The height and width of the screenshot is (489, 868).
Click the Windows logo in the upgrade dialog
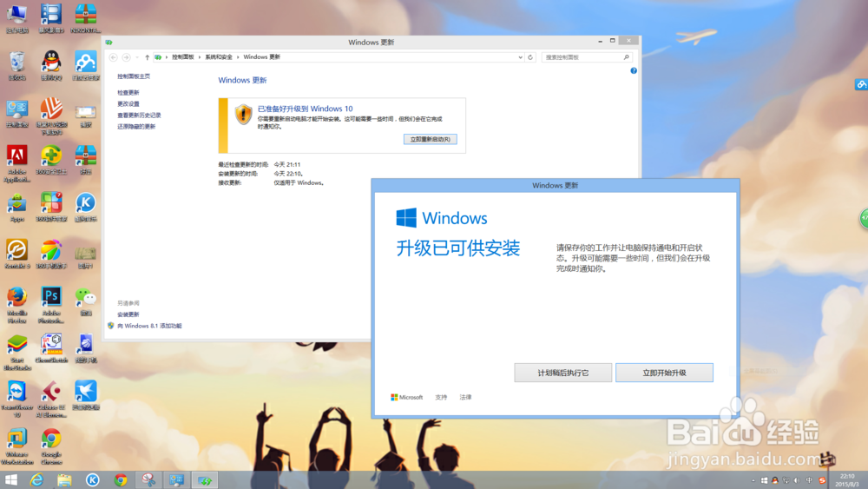406,218
